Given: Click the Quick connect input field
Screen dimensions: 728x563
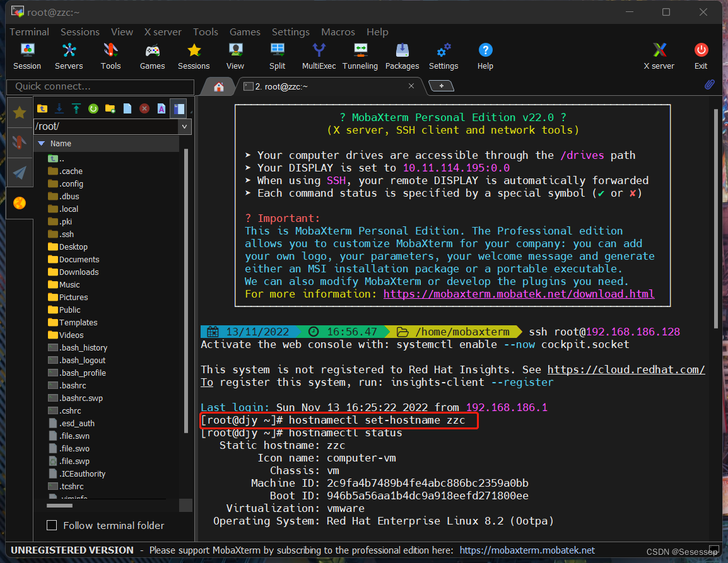Looking at the screenshot, I should [x=100, y=86].
